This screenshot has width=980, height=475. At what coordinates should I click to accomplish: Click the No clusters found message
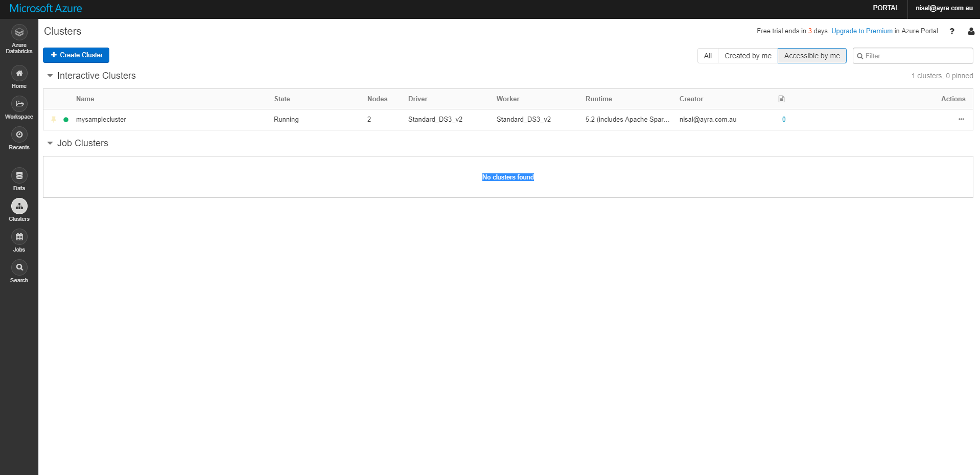click(508, 177)
